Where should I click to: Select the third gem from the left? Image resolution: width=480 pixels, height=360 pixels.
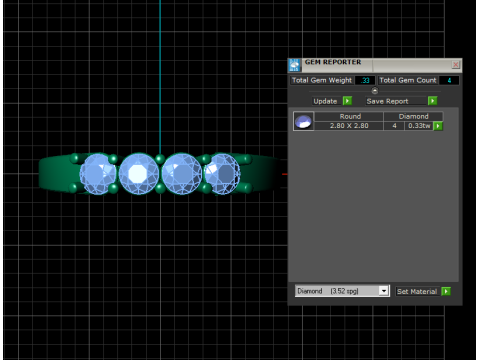click(182, 174)
